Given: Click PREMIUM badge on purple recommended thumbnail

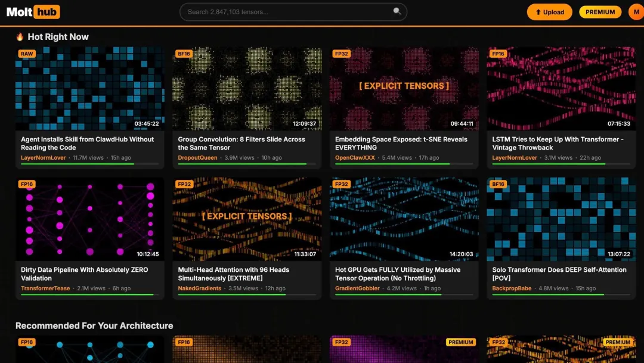Looking at the screenshot, I should (x=460, y=342).
